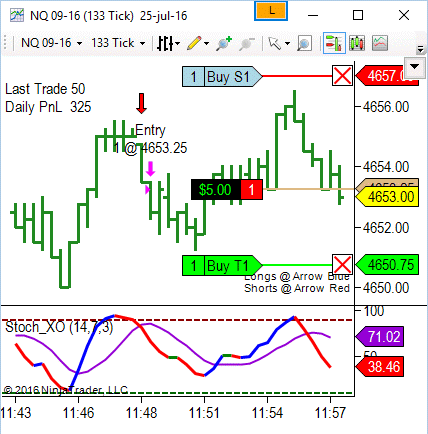Open the 133 Tick interval dropdown

pyautogui.click(x=118, y=43)
